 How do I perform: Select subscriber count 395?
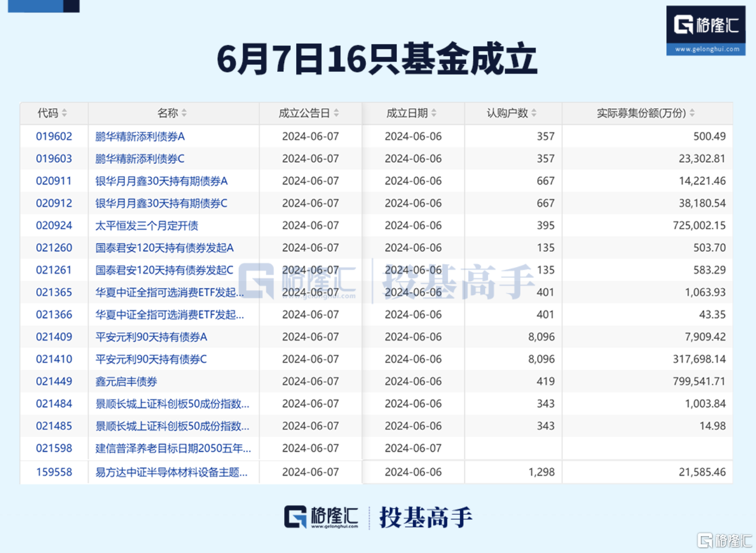point(546,225)
